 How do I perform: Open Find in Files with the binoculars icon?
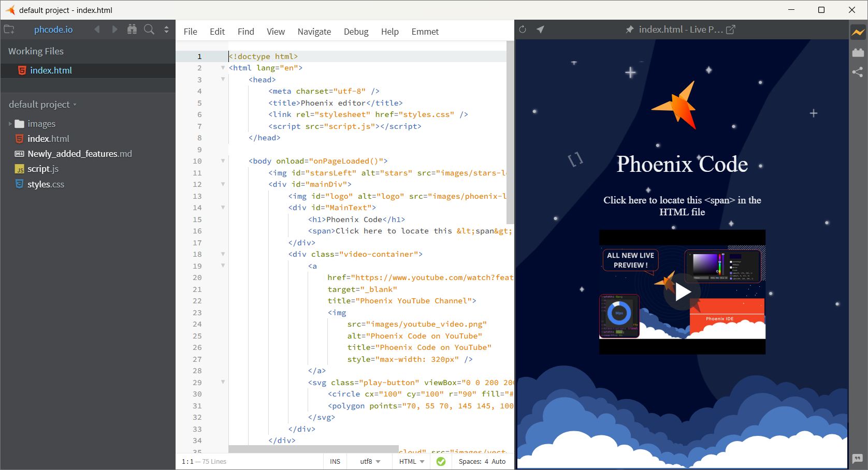click(x=132, y=30)
